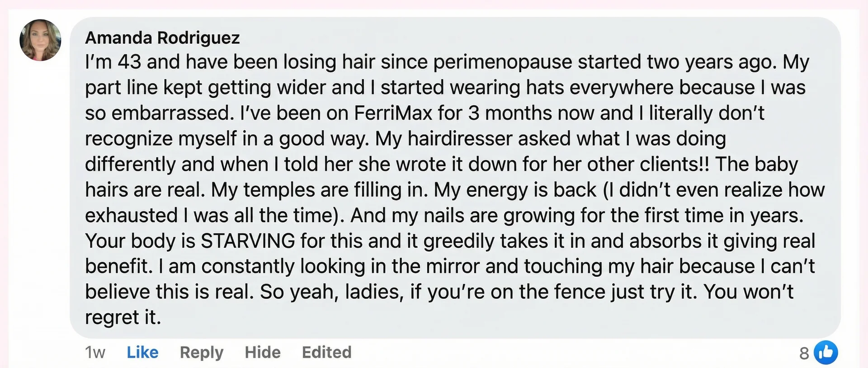The image size is (868, 368).
Task: Open comment permalink via timestamp
Action: (x=94, y=352)
